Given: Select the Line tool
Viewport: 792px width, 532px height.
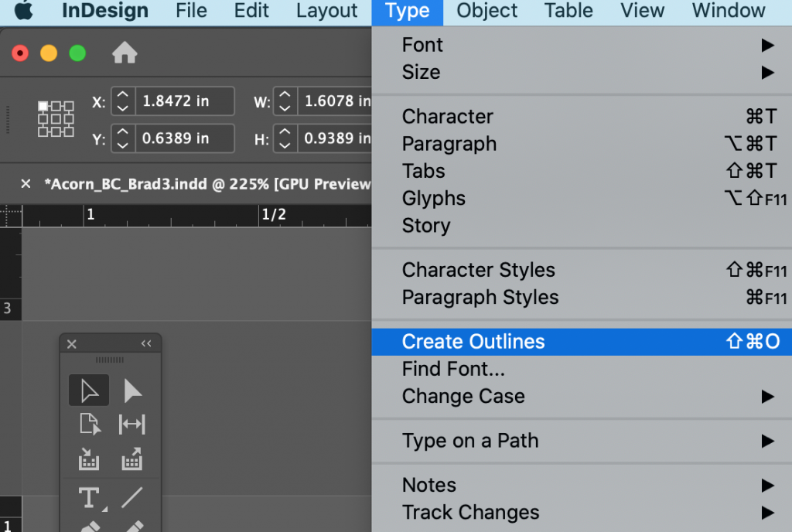Looking at the screenshot, I should (132, 497).
